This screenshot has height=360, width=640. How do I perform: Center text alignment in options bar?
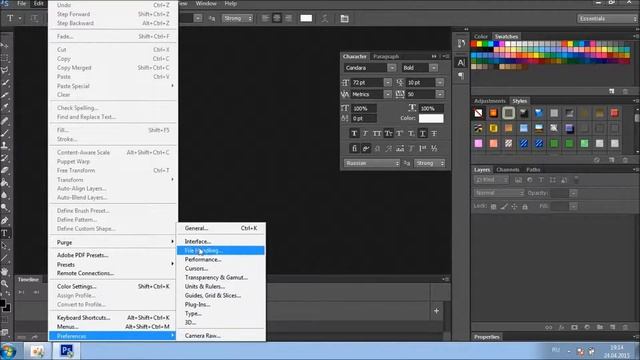coord(277,18)
